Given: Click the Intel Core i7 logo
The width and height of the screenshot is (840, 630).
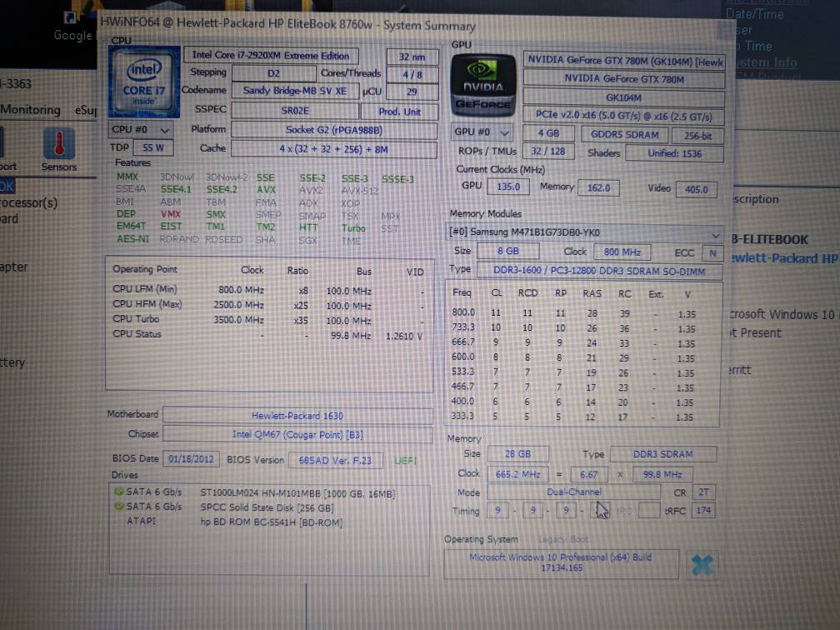Looking at the screenshot, I should coord(144,82).
